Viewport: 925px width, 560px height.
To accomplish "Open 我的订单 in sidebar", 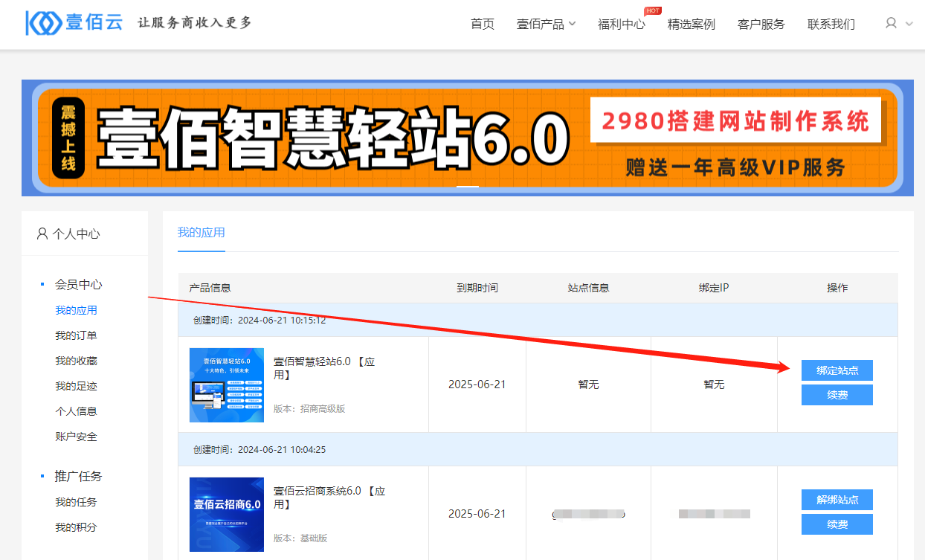I will pyautogui.click(x=76, y=335).
